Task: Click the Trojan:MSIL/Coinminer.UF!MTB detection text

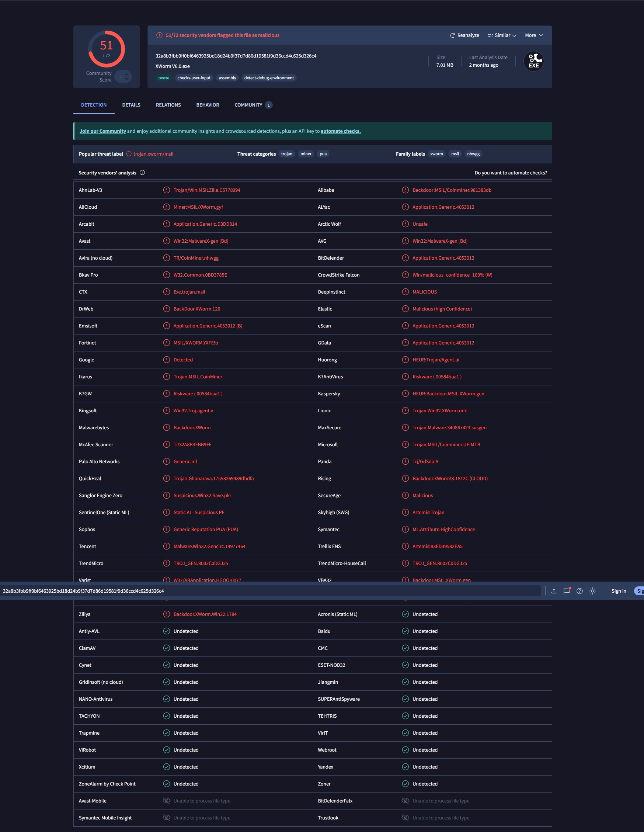Action: coord(446,444)
